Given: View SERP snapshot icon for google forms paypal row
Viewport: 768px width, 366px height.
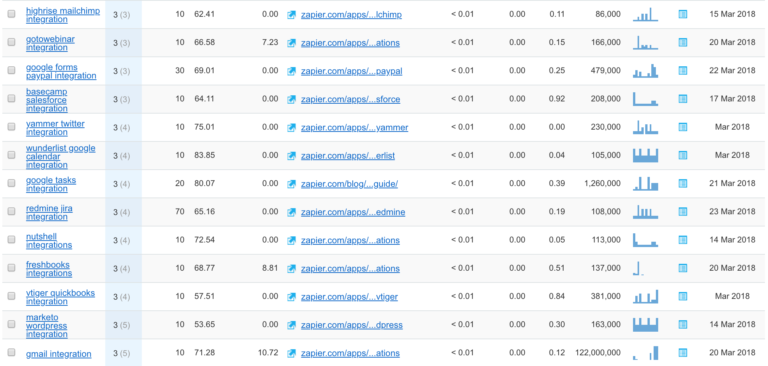Looking at the screenshot, I should 683,71.
